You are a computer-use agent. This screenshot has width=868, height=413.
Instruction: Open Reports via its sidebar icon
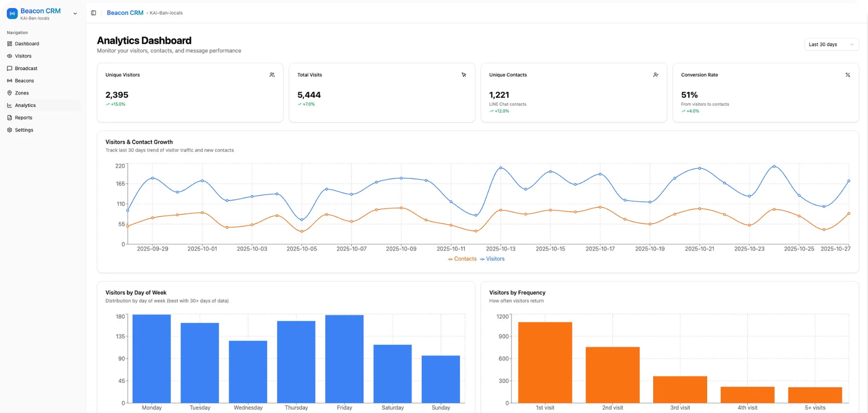tap(9, 117)
